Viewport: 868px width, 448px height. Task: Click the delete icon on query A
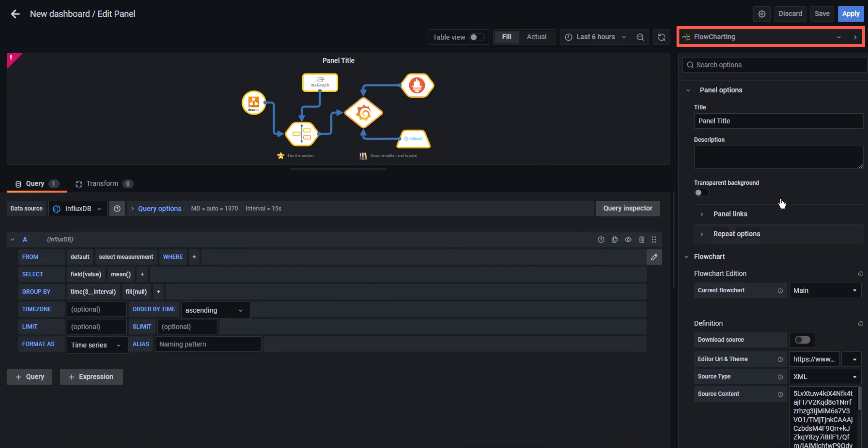point(641,239)
